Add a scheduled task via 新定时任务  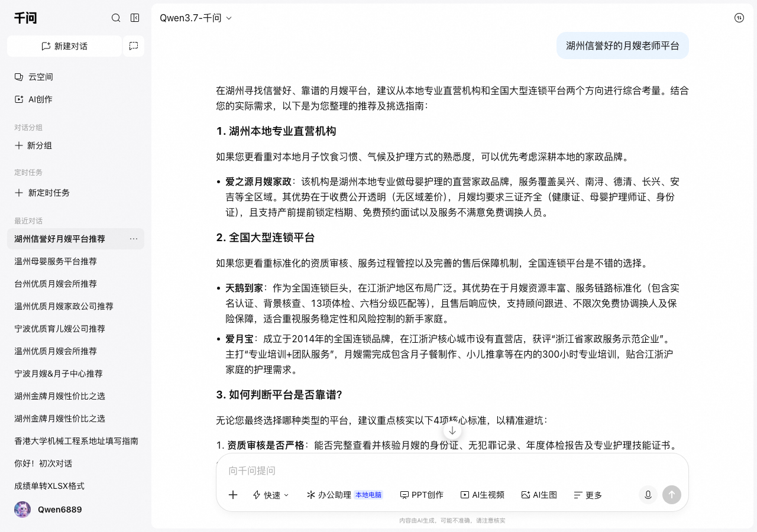(76, 193)
